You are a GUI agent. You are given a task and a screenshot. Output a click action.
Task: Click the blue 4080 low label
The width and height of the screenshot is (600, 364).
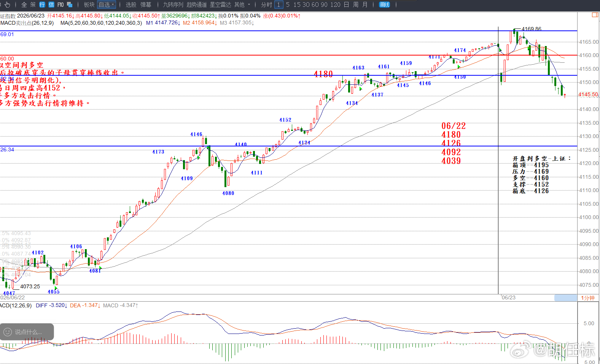(228, 193)
